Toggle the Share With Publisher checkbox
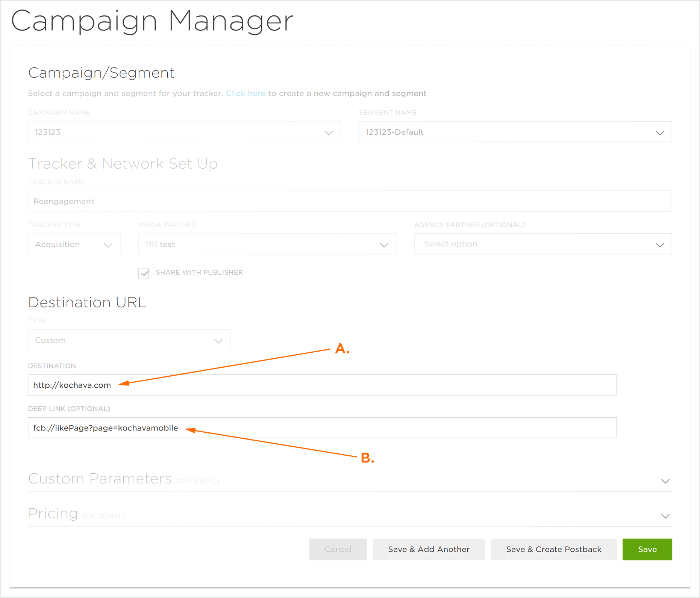Viewport: 700px width, 598px height. (144, 273)
